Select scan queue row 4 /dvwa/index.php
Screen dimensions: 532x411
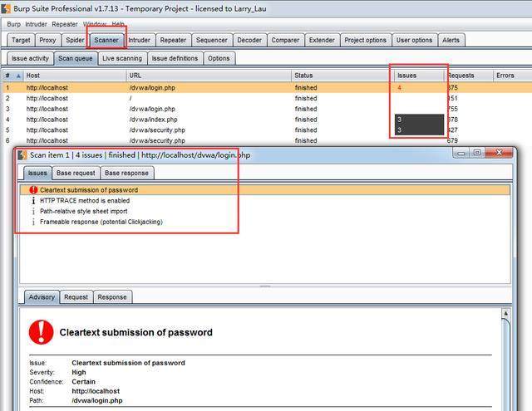click(266, 120)
